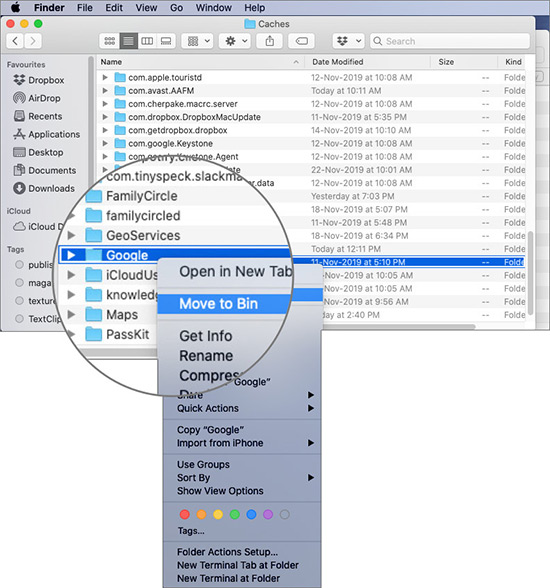Select the TextClip tag in sidebar

click(x=38, y=319)
